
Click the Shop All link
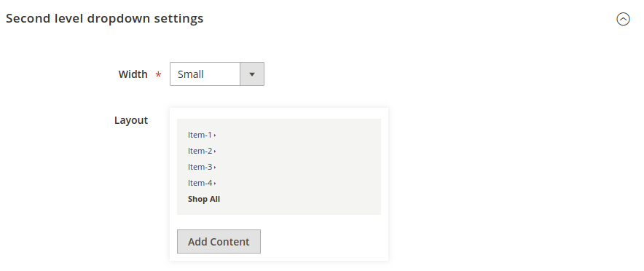pos(204,199)
